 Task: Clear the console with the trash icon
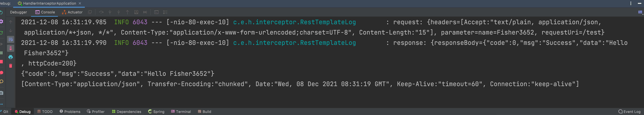pyautogui.click(x=10, y=66)
